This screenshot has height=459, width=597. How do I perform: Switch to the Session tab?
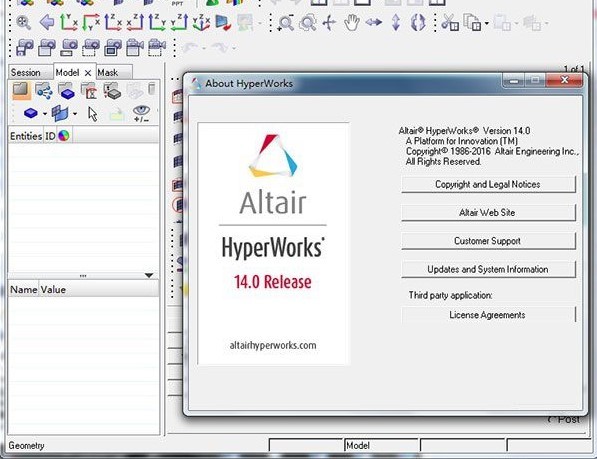point(26,72)
